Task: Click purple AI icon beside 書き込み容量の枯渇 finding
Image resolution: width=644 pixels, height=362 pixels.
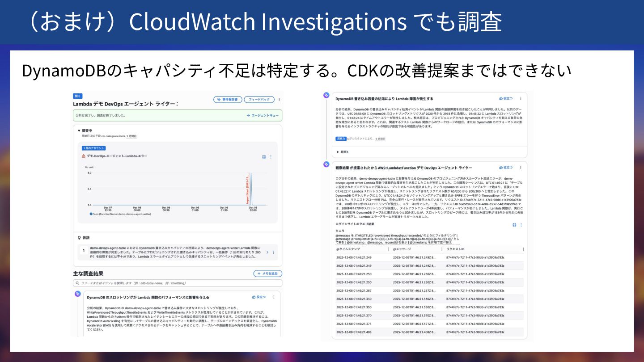Action: tap(326, 95)
